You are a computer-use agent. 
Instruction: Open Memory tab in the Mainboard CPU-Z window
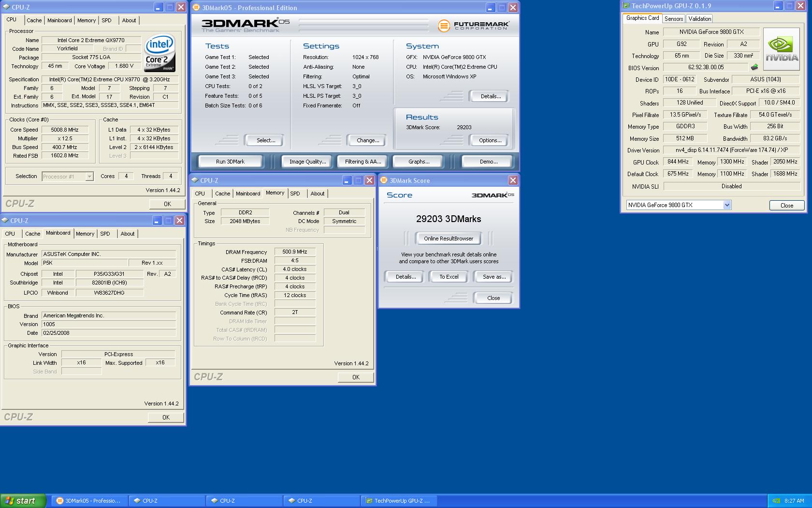tap(85, 234)
